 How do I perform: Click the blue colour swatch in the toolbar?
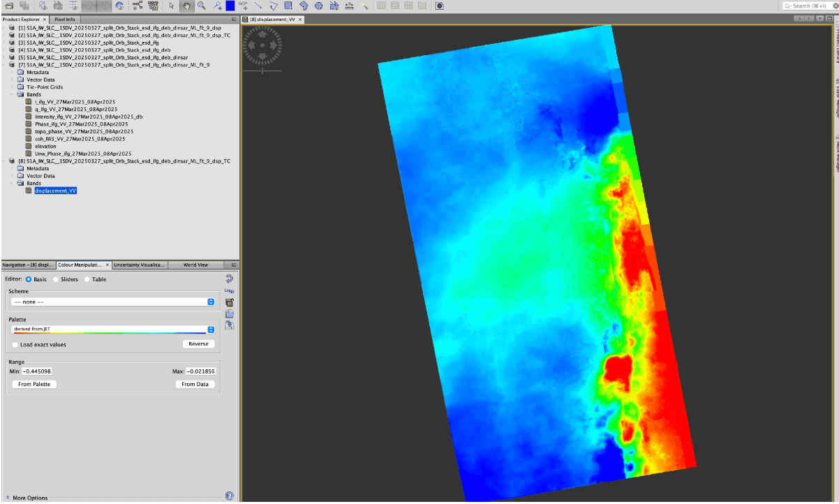[x=230, y=5]
